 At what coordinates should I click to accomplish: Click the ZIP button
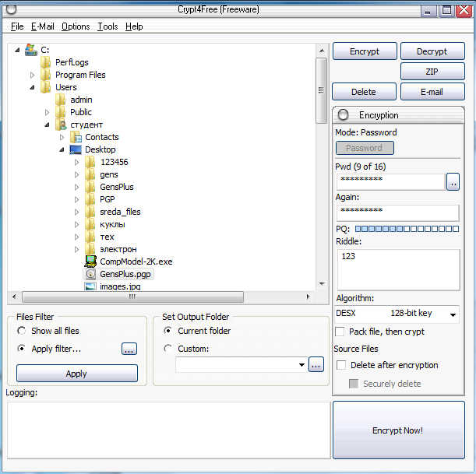(432, 72)
